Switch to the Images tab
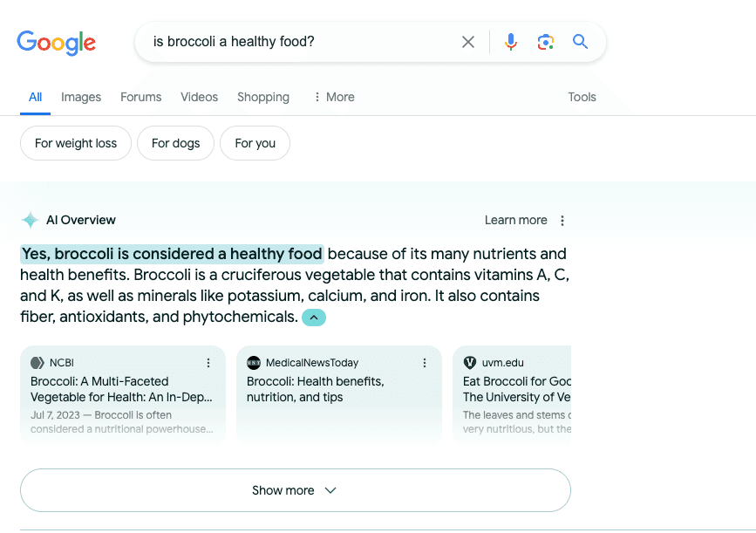The width and height of the screenshot is (756, 533). click(x=81, y=97)
